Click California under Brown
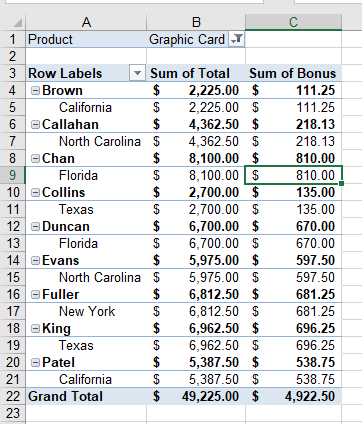This screenshot has width=362, height=424. 85,108
